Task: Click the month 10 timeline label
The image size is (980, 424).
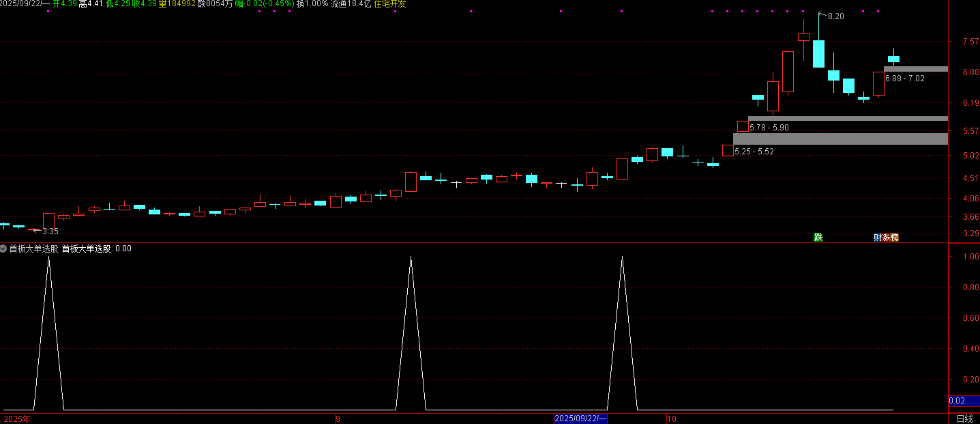Action: (671, 419)
